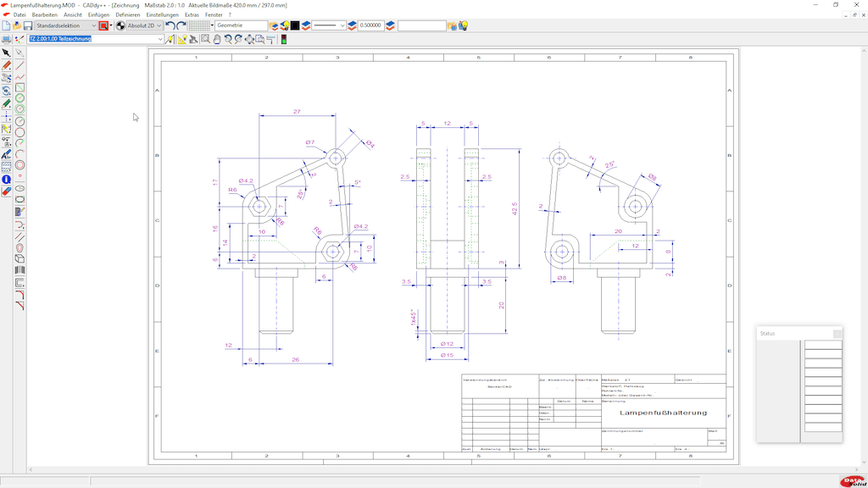Click the Save diskette icon
Viewport: 868px width, 488px height.
(27, 25)
